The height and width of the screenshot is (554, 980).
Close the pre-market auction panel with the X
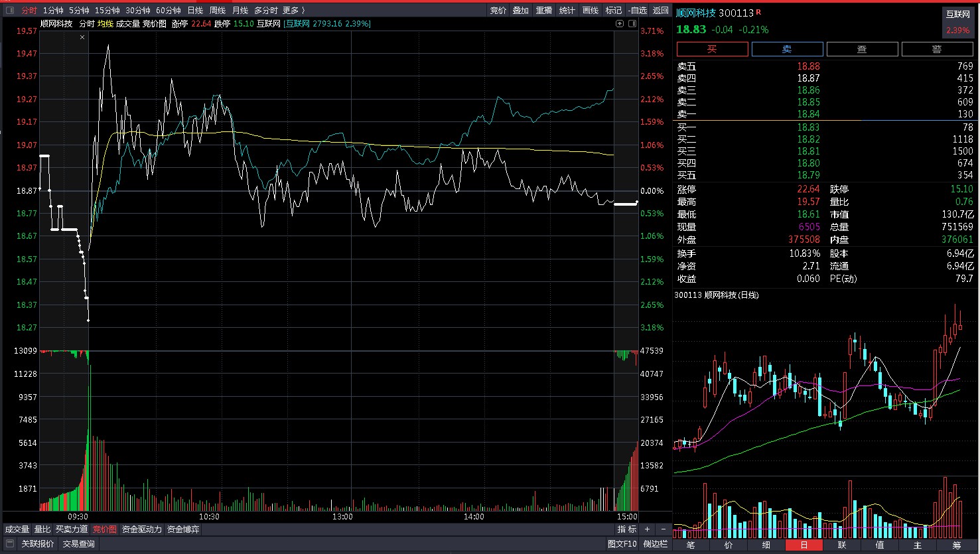click(82, 37)
